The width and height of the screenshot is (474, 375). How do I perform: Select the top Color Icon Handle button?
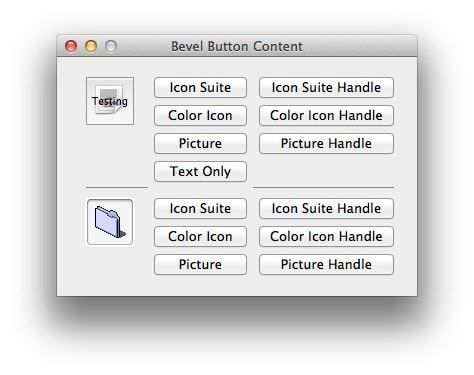pos(326,116)
